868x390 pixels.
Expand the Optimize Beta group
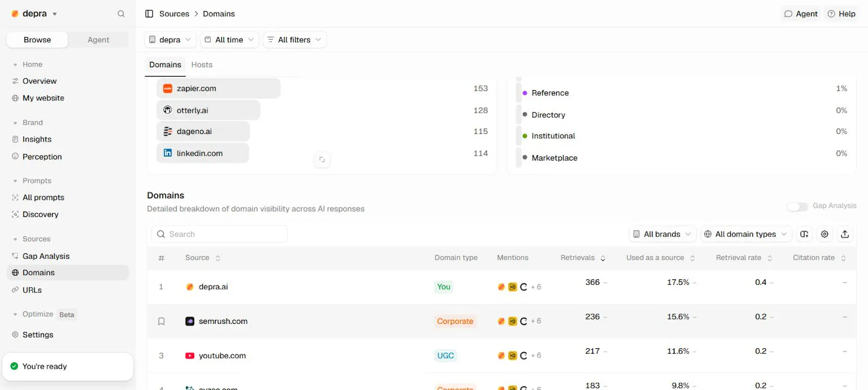click(x=44, y=315)
